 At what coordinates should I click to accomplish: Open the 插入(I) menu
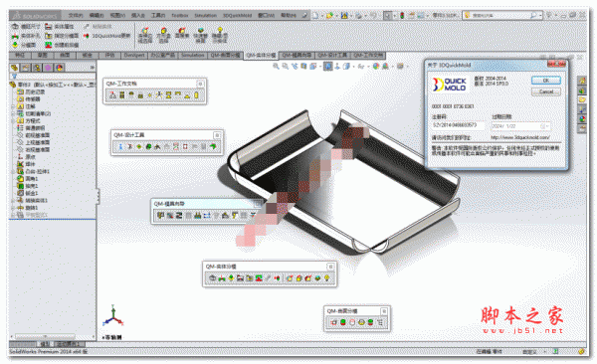click(x=138, y=16)
